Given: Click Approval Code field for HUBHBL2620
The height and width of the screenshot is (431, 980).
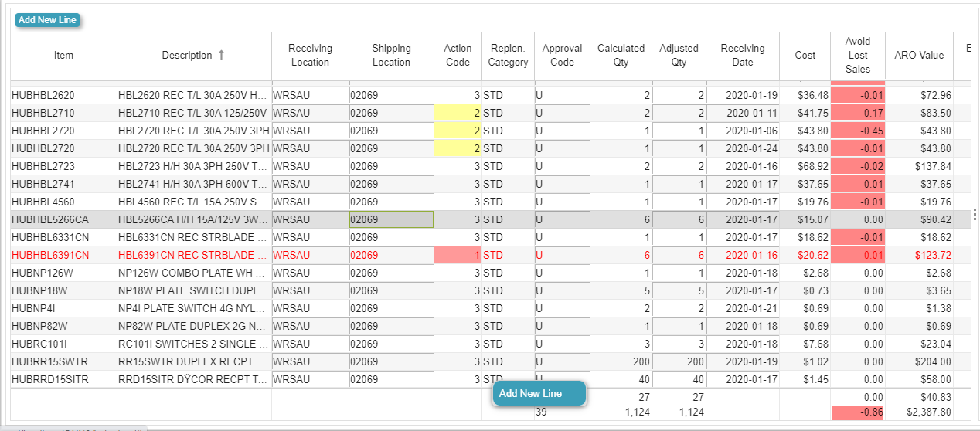Looking at the screenshot, I should (x=562, y=96).
